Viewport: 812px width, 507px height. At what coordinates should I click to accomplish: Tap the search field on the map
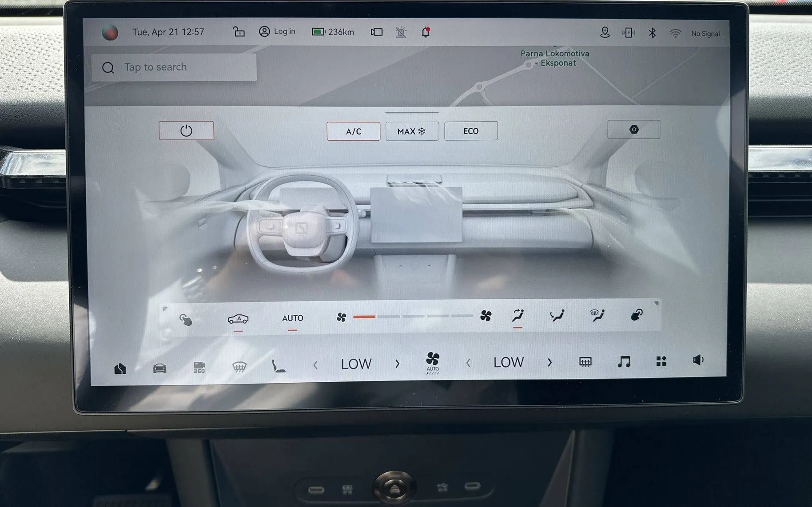174,67
